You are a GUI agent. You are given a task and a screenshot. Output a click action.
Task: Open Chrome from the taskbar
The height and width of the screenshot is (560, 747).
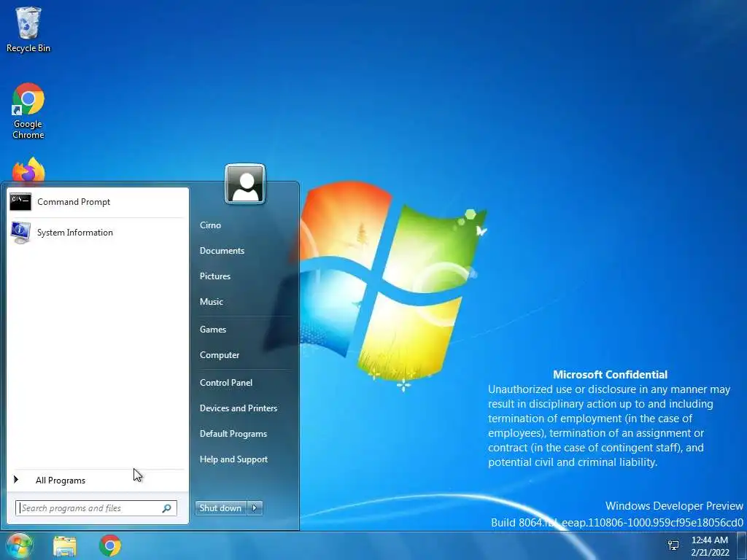[110, 545]
